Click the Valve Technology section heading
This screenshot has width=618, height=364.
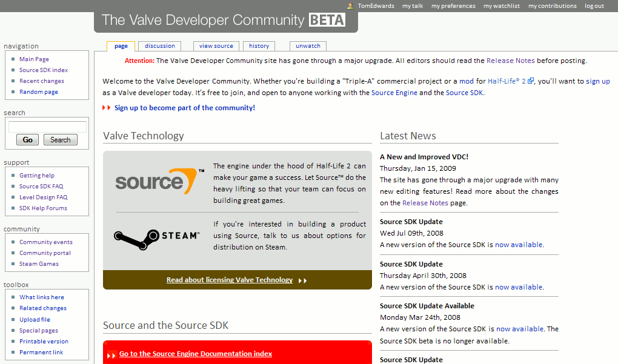coord(144,136)
